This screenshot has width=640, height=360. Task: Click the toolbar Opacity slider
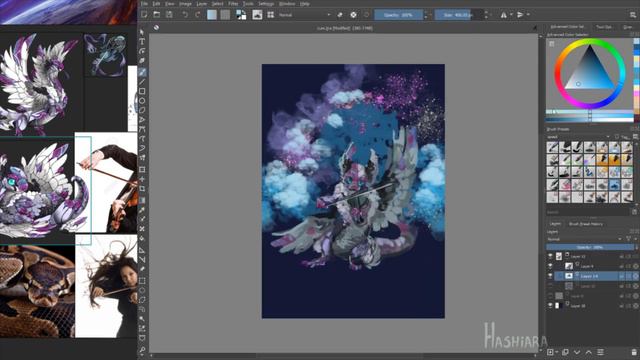398,15
